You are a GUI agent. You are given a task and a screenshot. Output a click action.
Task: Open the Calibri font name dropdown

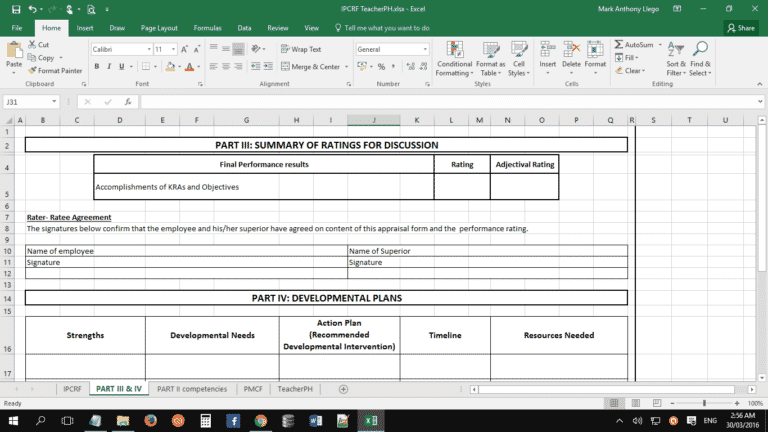[x=148, y=49]
